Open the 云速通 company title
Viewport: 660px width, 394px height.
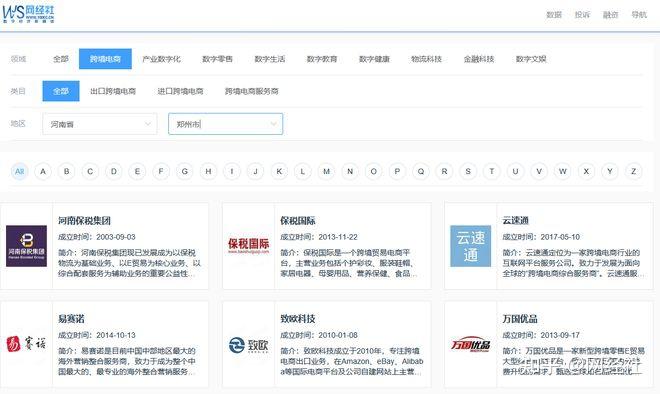515,221
